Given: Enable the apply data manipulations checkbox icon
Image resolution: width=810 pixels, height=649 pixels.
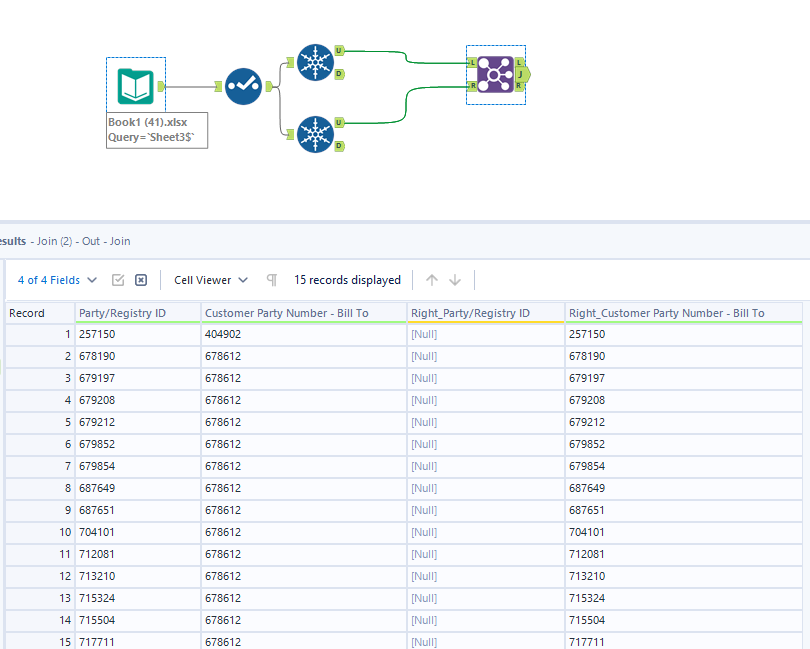Looking at the screenshot, I should (x=117, y=280).
